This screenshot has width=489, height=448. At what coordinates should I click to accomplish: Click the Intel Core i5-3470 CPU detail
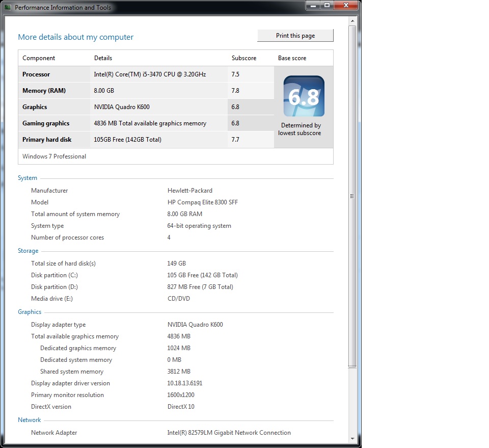click(x=150, y=74)
